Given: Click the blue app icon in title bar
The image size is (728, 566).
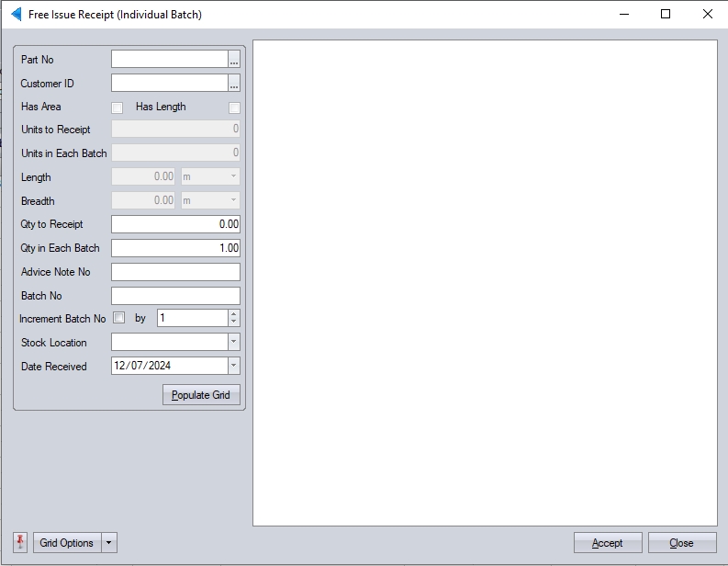Looking at the screenshot, I should [x=15, y=15].
